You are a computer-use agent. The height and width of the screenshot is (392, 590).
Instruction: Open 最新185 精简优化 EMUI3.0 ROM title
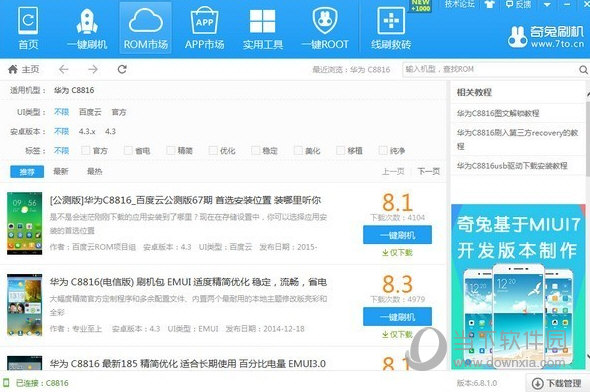coord(188,364)
